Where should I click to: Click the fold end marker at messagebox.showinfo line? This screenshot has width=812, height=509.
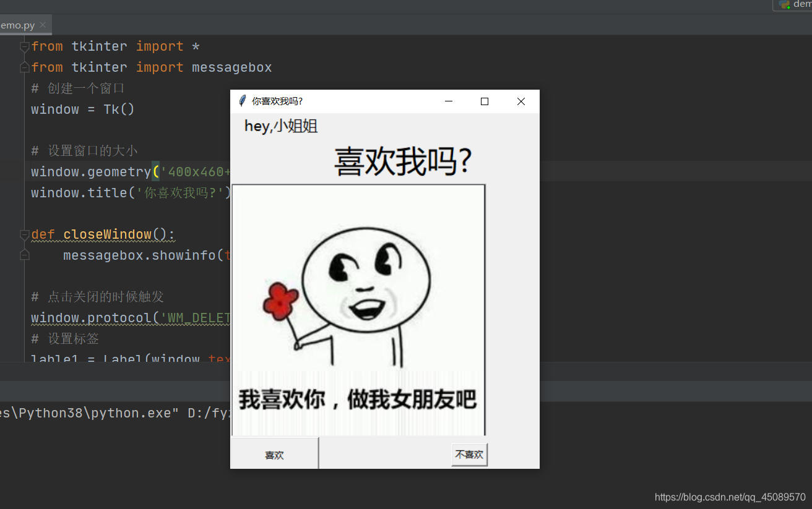click(25, 255)
